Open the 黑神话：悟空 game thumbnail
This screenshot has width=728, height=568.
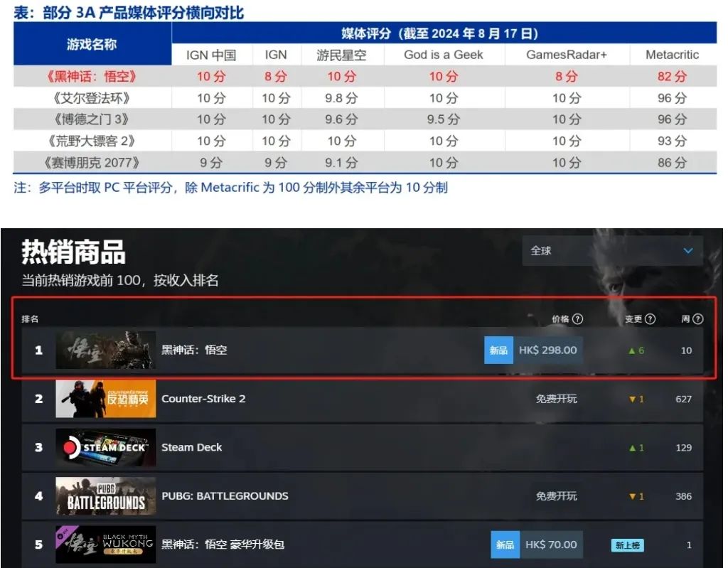106,350
